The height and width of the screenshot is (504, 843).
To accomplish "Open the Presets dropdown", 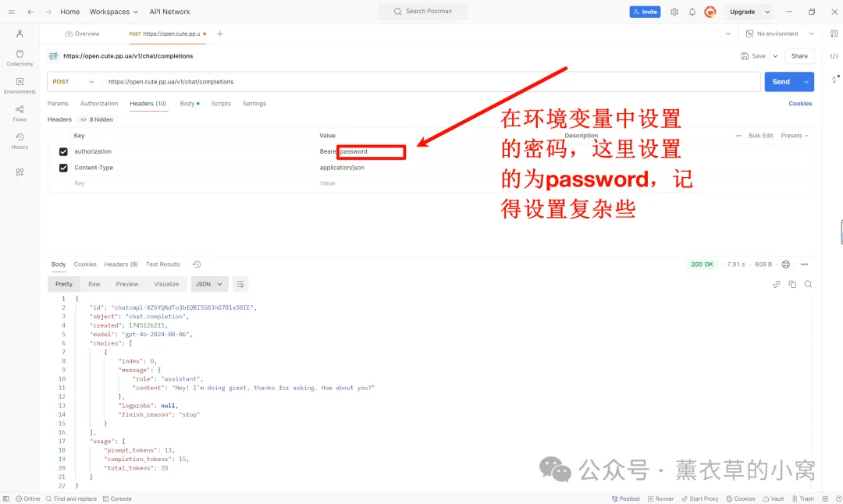I will [795, 136].
